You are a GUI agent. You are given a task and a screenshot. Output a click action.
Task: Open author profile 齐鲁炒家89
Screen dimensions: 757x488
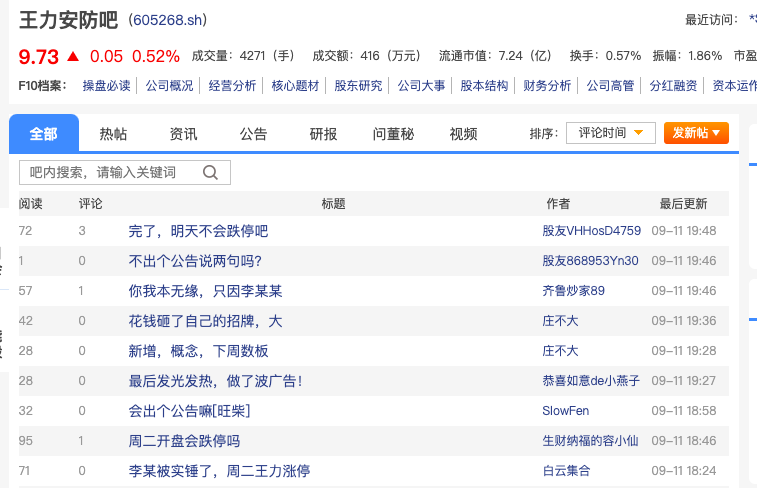click(x=574, y=291)
